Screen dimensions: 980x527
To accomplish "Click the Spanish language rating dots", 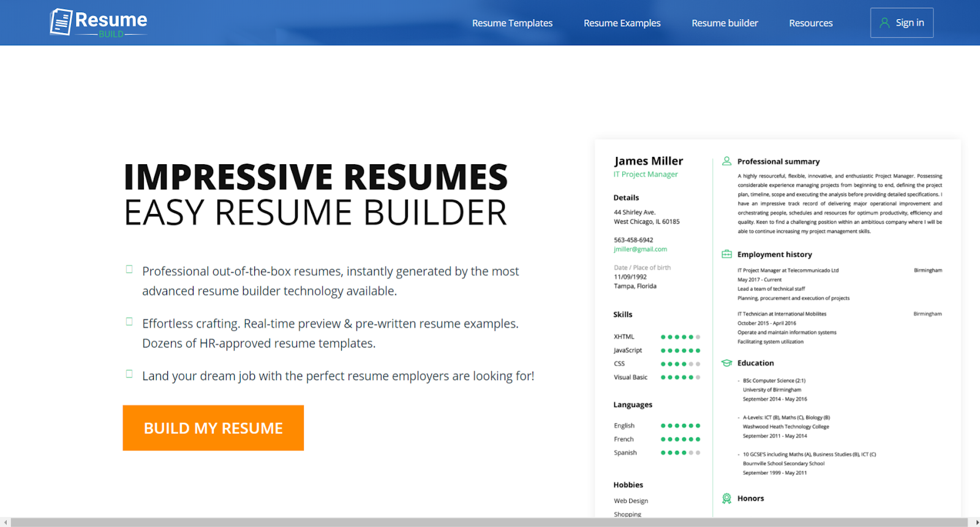I will tap(680, 453).
